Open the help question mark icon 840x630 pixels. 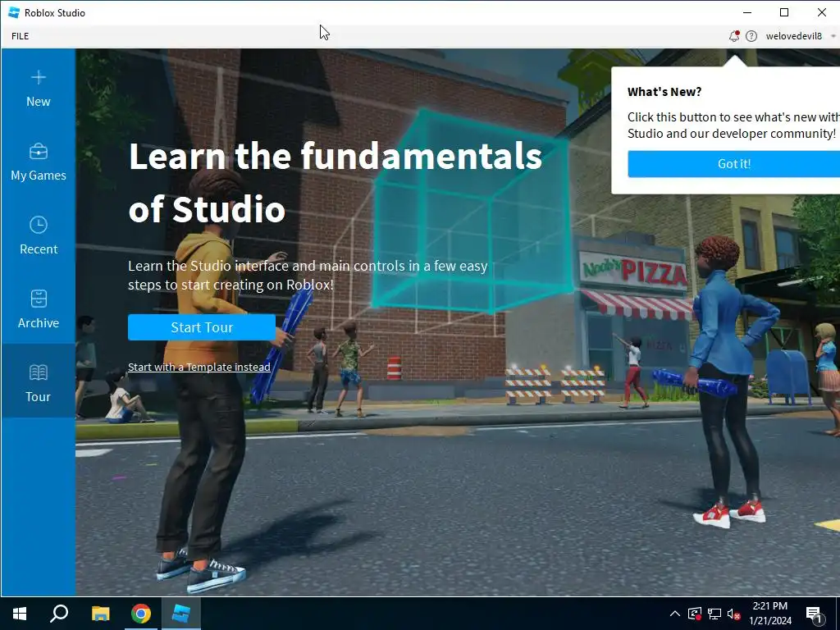[751, 36]
